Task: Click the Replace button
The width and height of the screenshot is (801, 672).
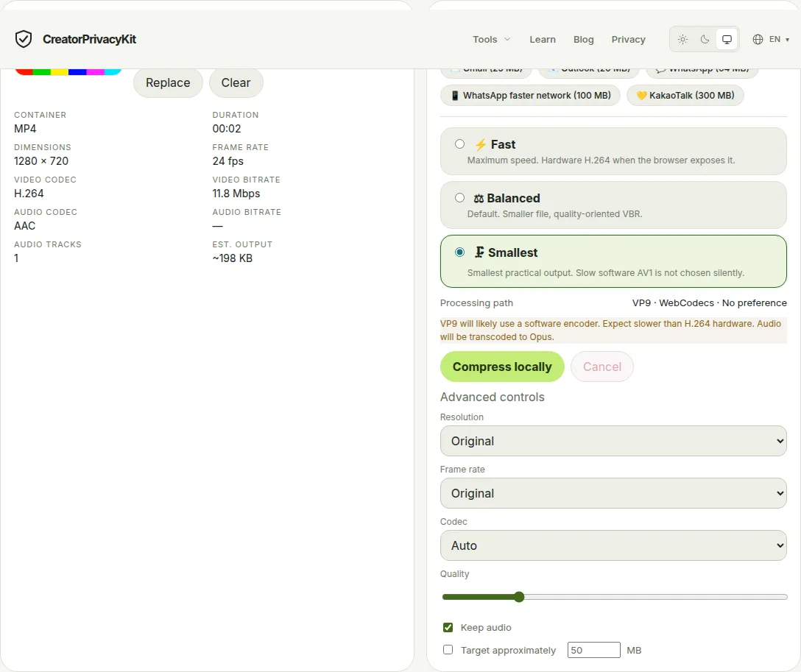Action: [x=168, y=82]
